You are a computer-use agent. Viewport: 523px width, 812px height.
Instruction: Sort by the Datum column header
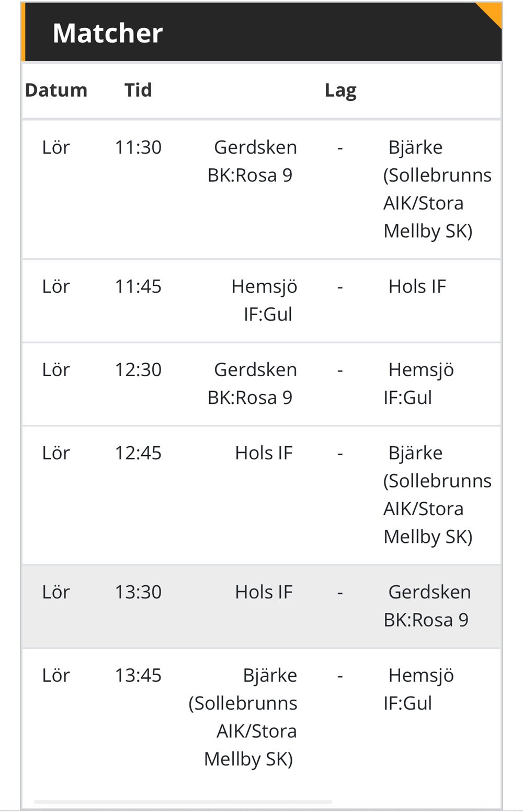(x=56, y=90)
